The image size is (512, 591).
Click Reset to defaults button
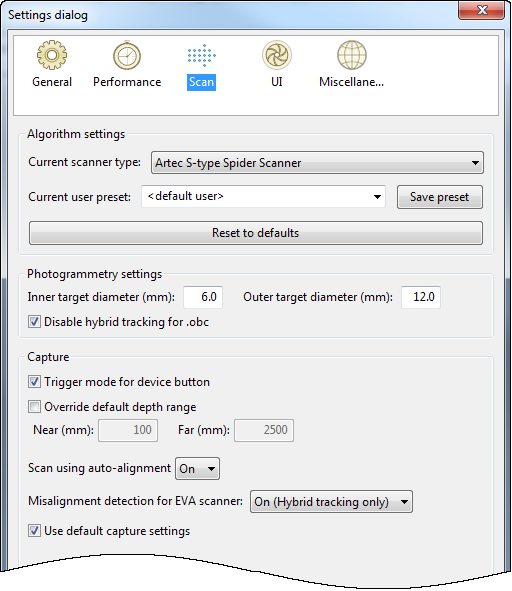point(256,233)
